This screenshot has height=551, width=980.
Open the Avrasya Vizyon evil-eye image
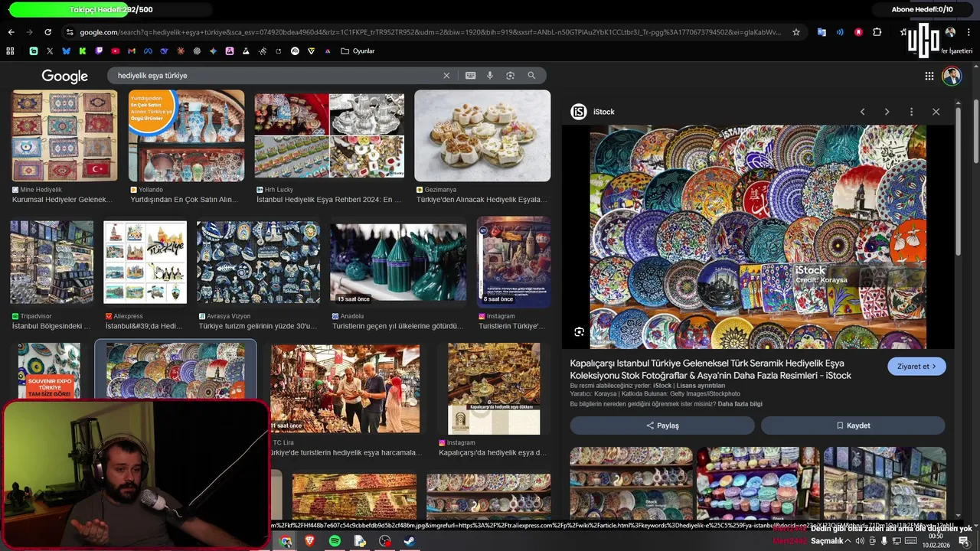coord(258,262)
